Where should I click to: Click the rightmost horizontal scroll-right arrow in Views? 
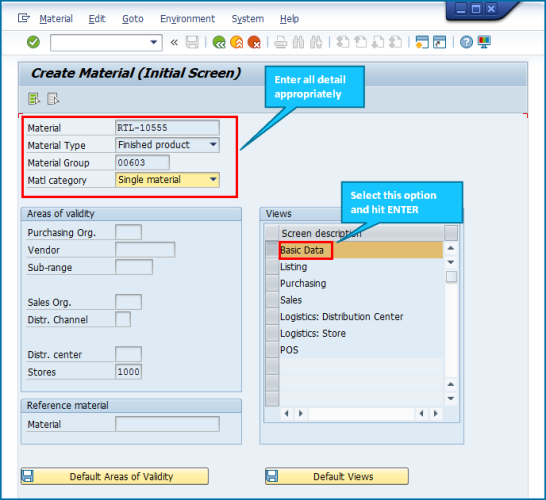435,413
